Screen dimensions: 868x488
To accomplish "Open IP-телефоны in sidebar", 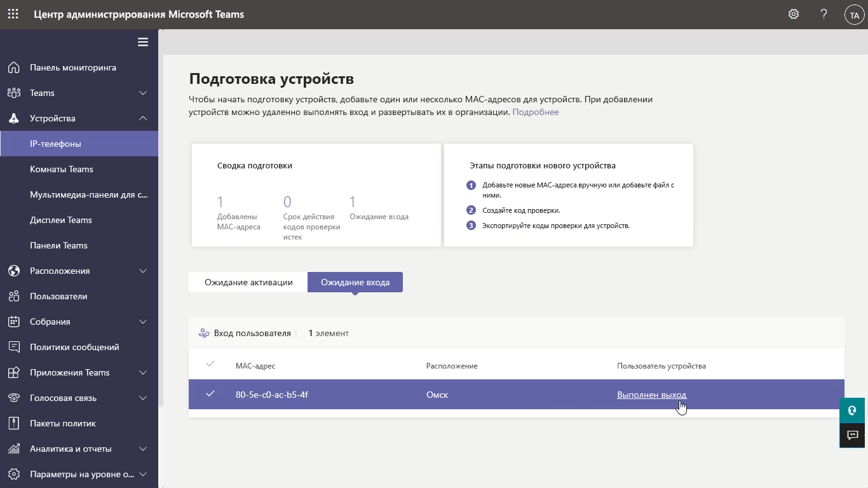I will point(79,144).
